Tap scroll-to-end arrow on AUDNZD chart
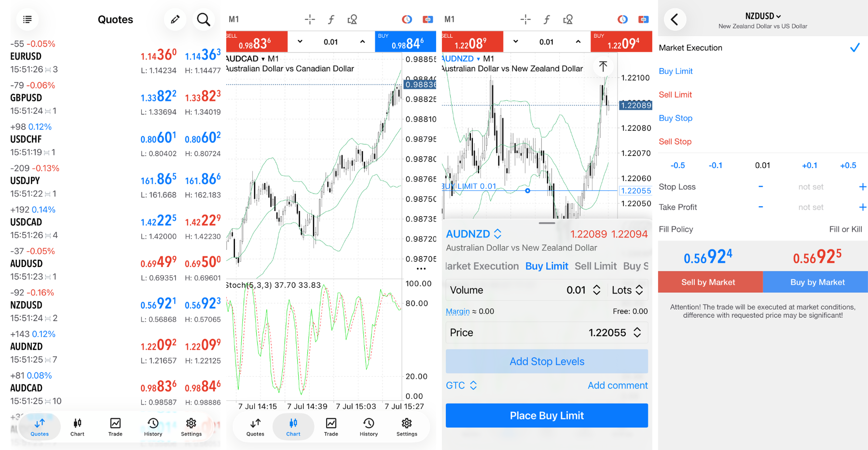This screenshot has height=450, width=868. coord(603,66)
